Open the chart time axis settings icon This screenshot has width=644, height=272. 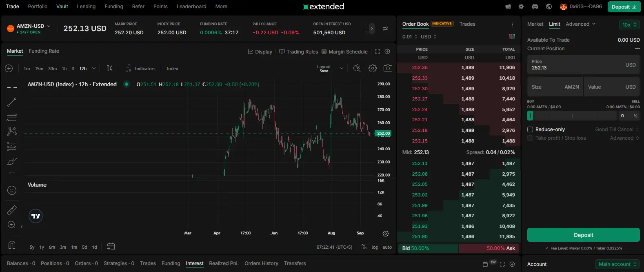point(386,234)
